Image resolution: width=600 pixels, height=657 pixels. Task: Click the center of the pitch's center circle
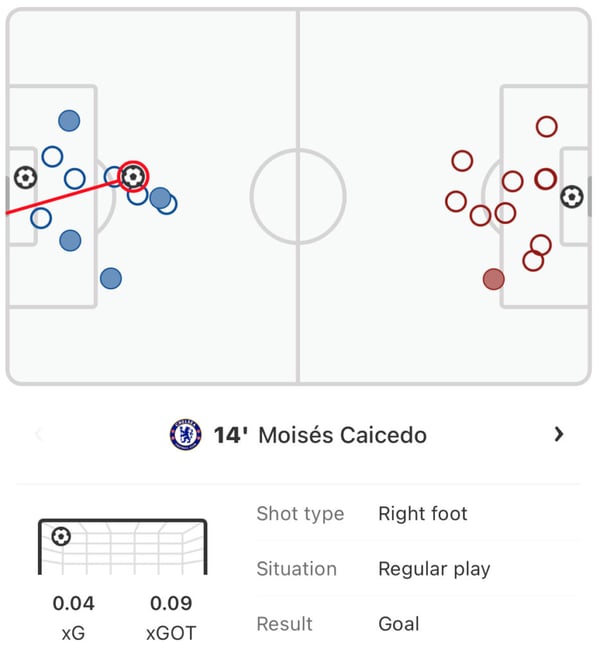coord(298,197)
